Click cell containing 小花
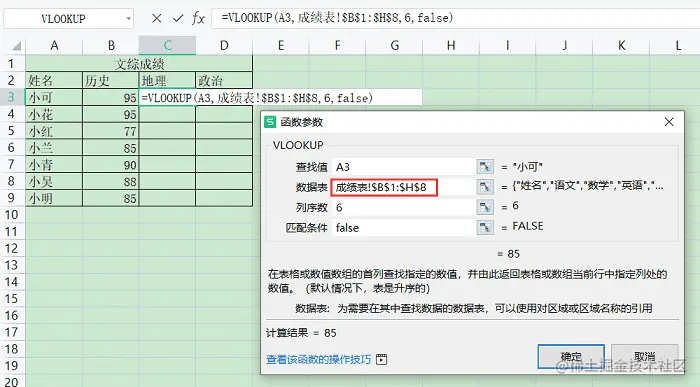 click(x=54, y=114)
